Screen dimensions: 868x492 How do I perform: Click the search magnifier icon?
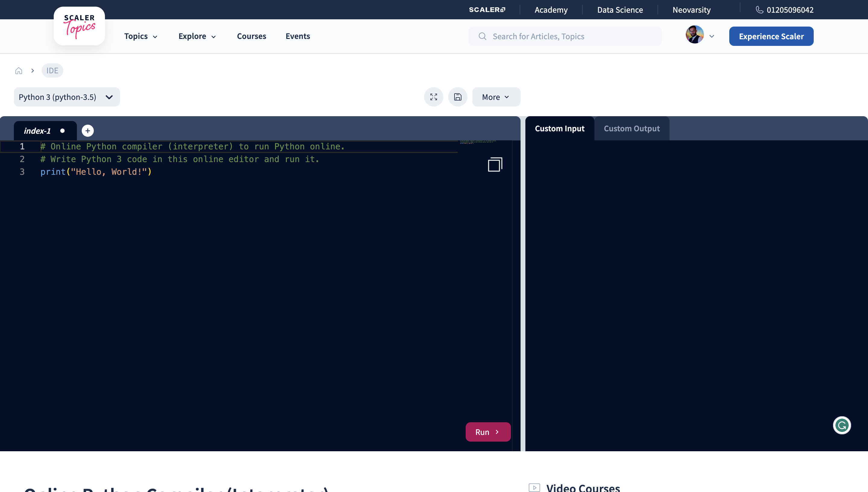(x=483, y=36)
